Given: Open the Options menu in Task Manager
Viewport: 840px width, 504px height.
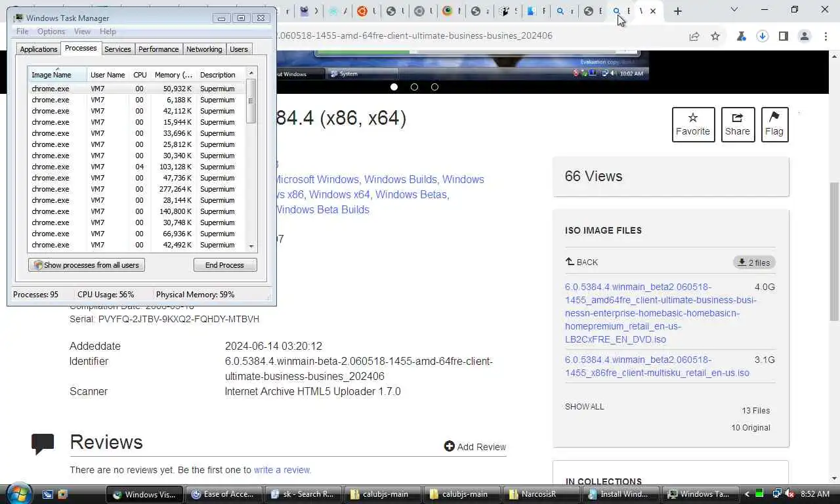Looking at the screenshot, I should pyautogui.click(x=51, y=31).
